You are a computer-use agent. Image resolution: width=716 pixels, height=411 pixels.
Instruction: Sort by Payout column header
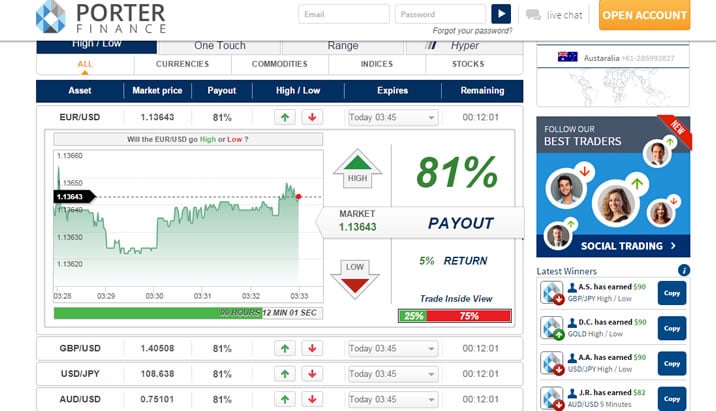(x=221, y=91)
